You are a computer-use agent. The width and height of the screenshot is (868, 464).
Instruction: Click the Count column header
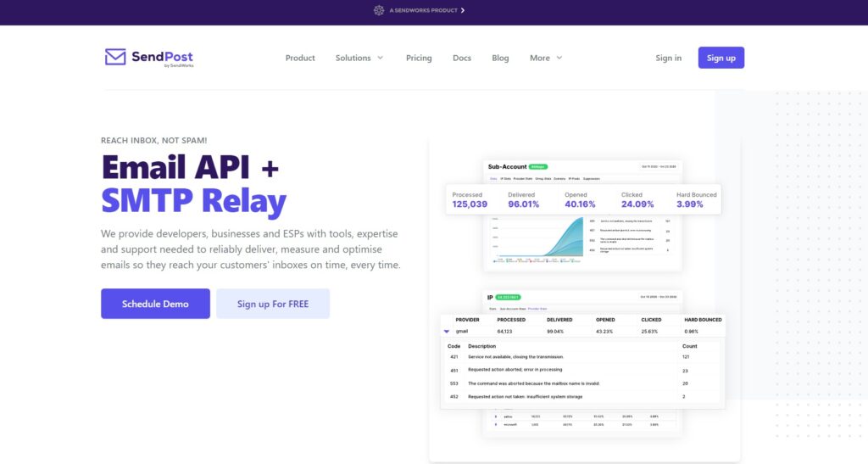point(690,346)
